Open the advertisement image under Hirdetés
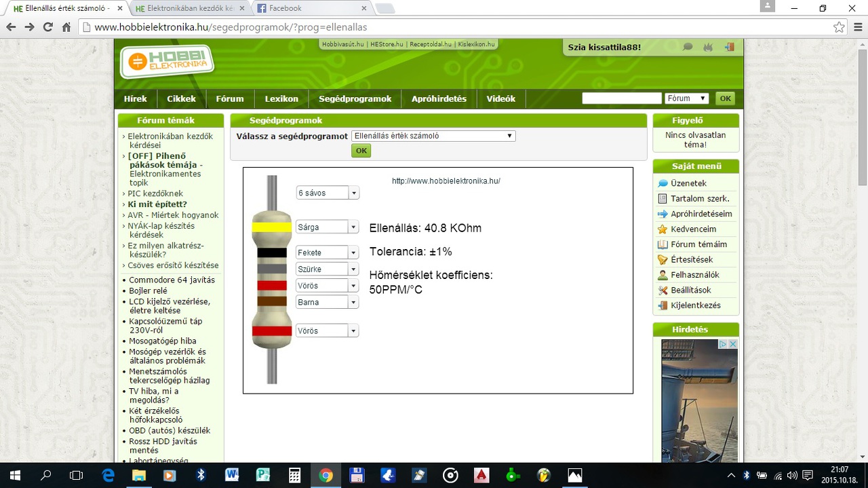 pyautogui.click(x=699, y=400)
